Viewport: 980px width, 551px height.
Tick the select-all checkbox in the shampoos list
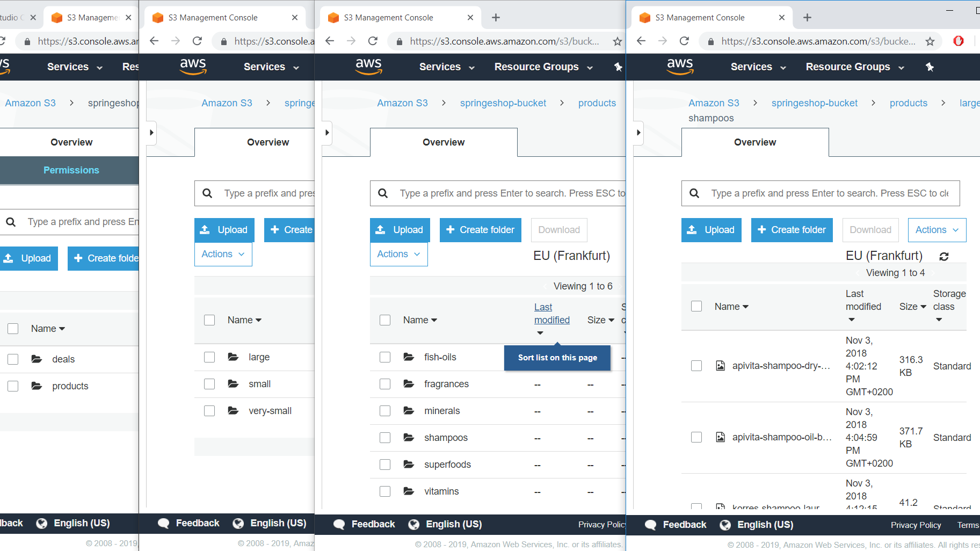(696, 306)
